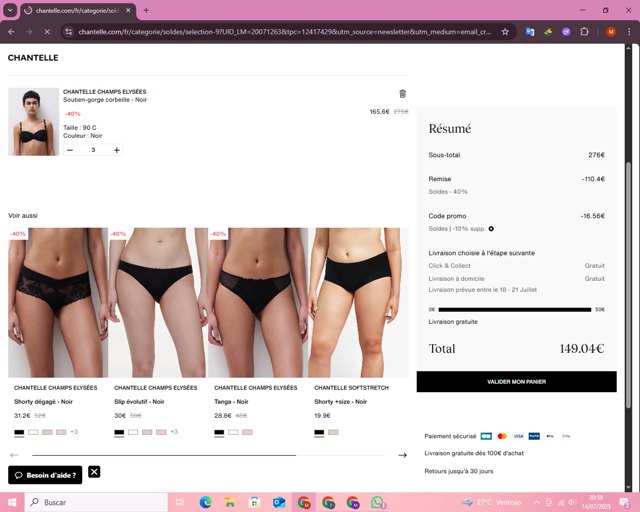
Task: Click the 'Livraison gratuite dès 100€ d'achat' text
Action: (474, 453)
